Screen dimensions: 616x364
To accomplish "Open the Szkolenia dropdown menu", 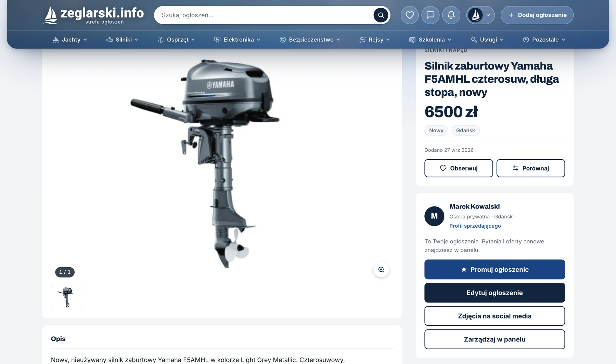I will (431, 40).
